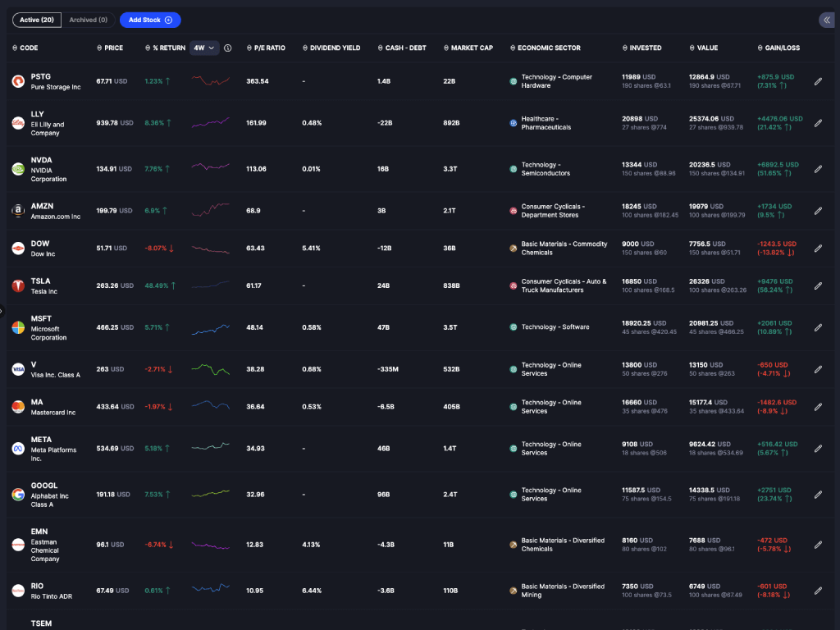Sort by the GAIN/LOSS column header
This screenshot has width=840, height=630.
[x=778, y=48]
